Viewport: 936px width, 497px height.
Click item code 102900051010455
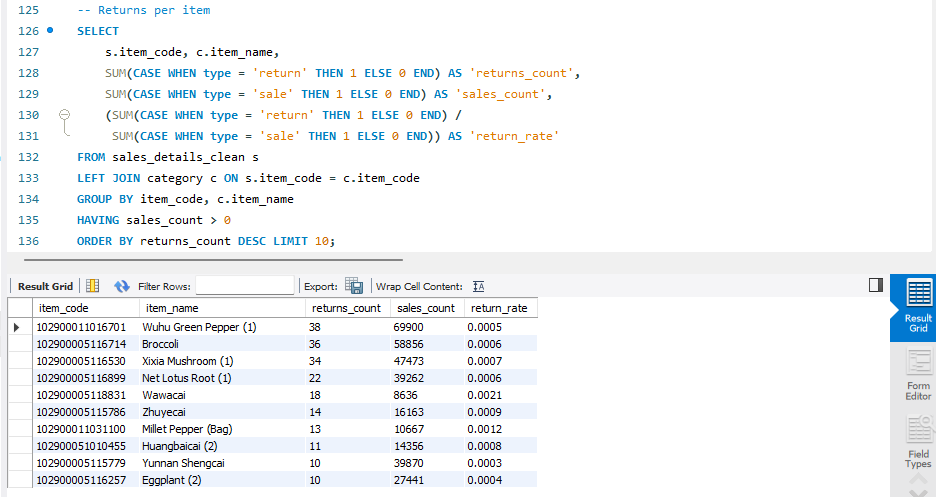[85, 446]
